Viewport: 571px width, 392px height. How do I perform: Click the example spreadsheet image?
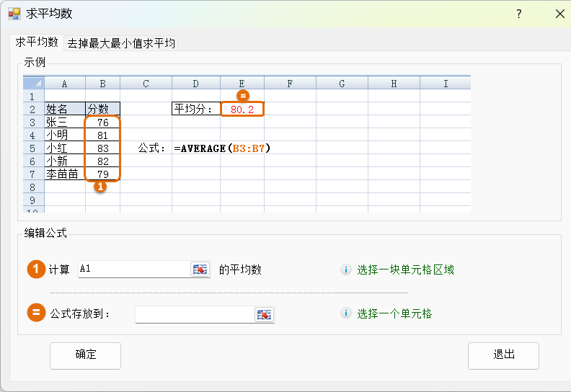247,144
